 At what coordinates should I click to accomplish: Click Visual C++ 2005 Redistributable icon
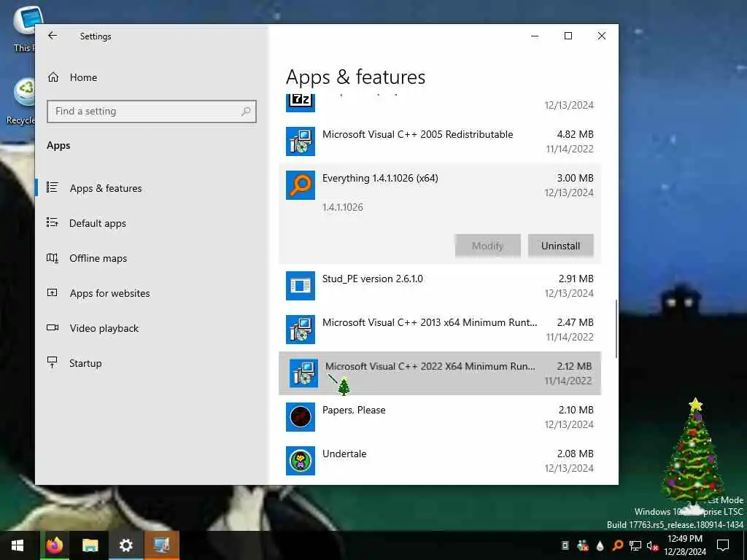click(x=300, y=141)
